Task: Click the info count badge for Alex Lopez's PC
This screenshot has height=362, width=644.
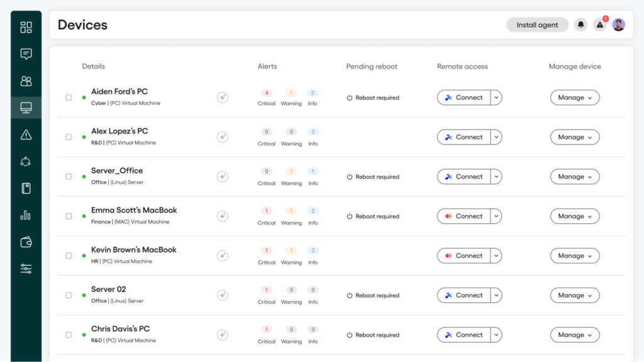Action: 313,132
